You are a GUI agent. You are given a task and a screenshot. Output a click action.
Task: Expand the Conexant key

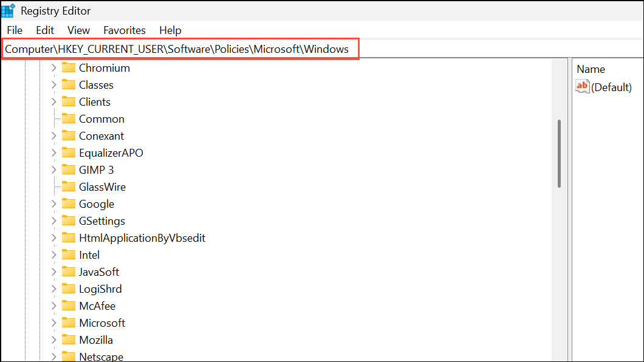(x=54, y=136)
